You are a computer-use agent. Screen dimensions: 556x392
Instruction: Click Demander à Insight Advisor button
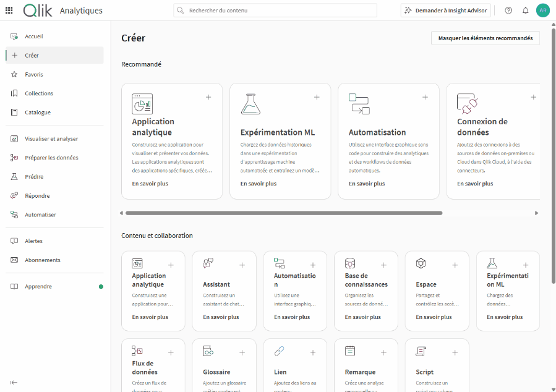(x=446, y=11)
